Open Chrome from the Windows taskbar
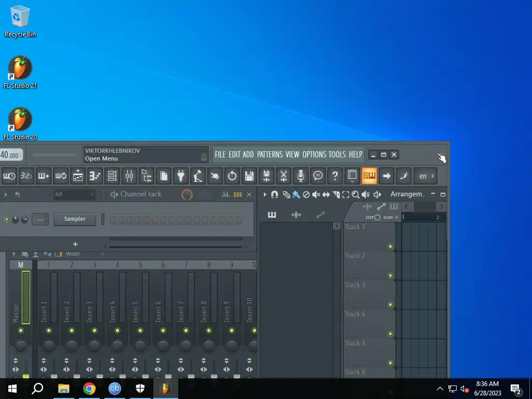 tap(89, 389)
